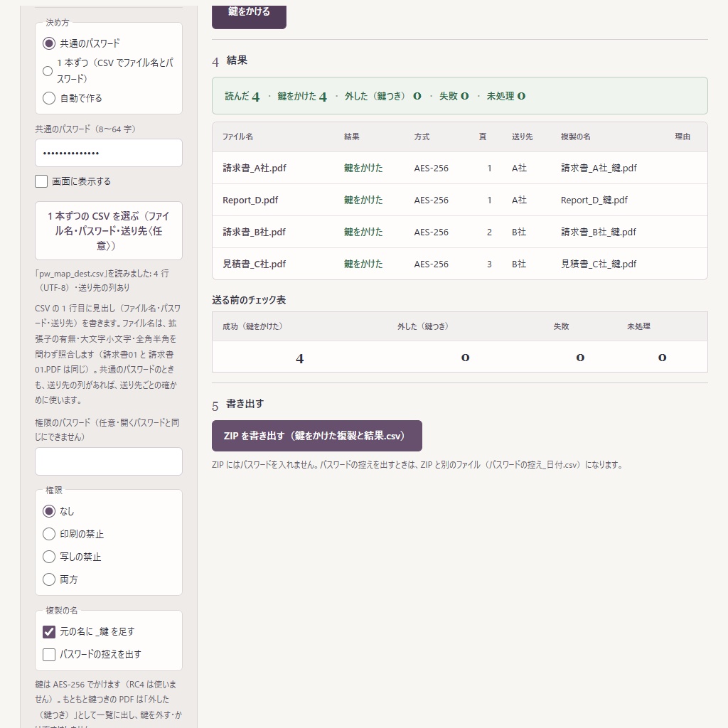Click 請求書_A社.pdf file name cell
The width and height of the screenshot is (728, 728).
click(255, 168)
